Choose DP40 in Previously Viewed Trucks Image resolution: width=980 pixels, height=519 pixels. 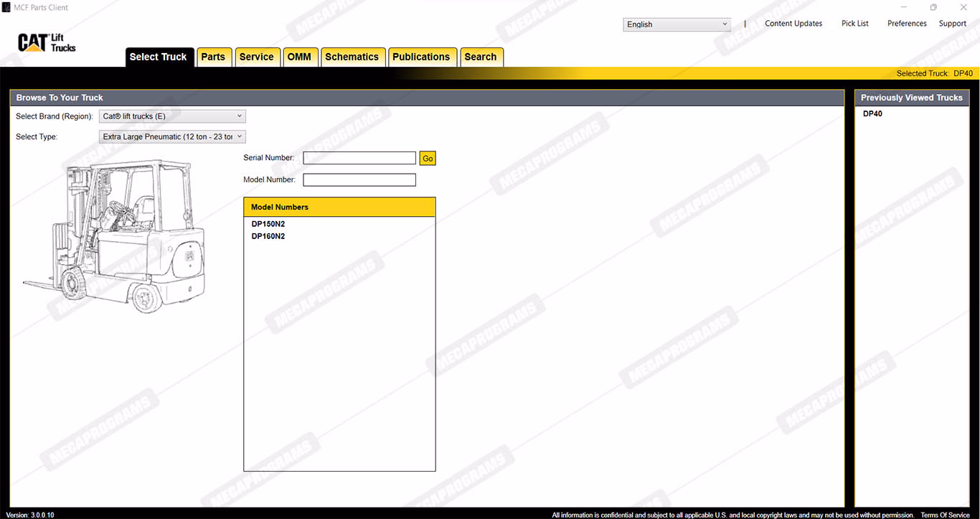872,114
